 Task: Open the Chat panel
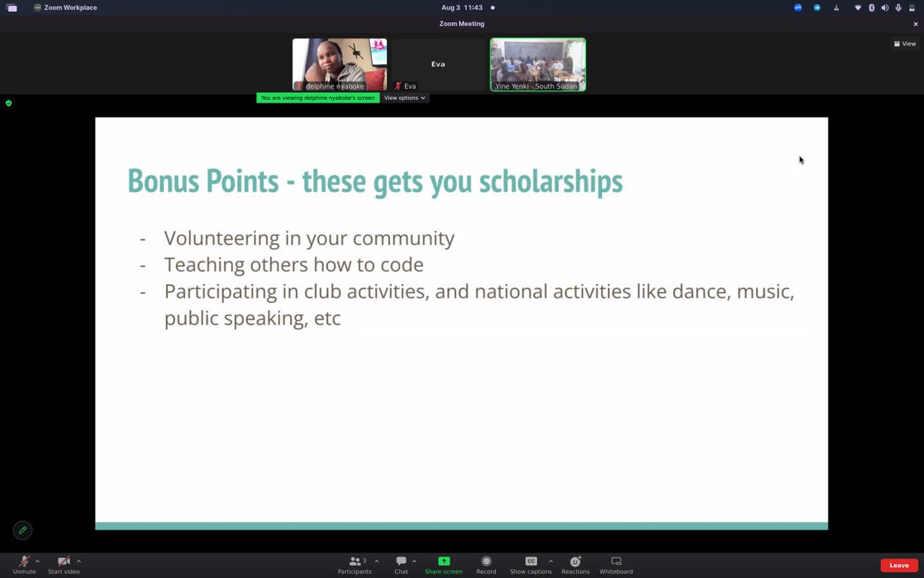(x=401, y=565)
